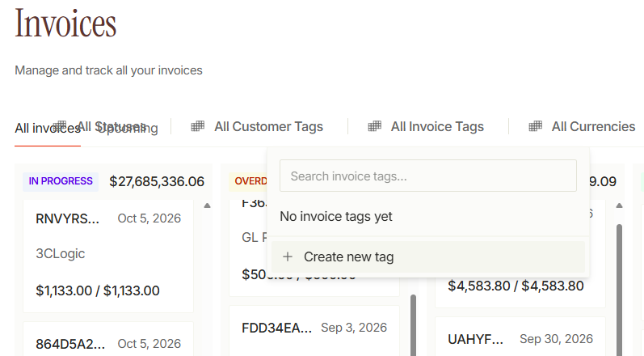644x356 pixels.
Task: Click the grid icon beside All Invoice Tags
Action: [x=374, y=126]
